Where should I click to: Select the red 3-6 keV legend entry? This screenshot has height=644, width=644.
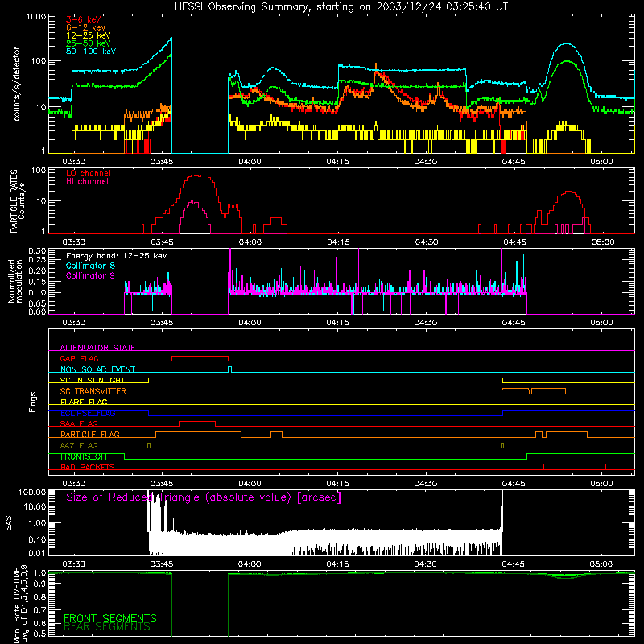coord(84,19)
